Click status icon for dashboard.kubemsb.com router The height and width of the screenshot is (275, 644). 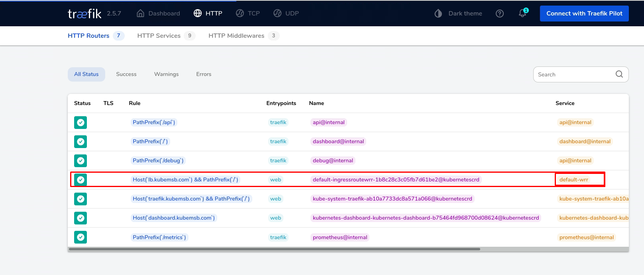80,218
